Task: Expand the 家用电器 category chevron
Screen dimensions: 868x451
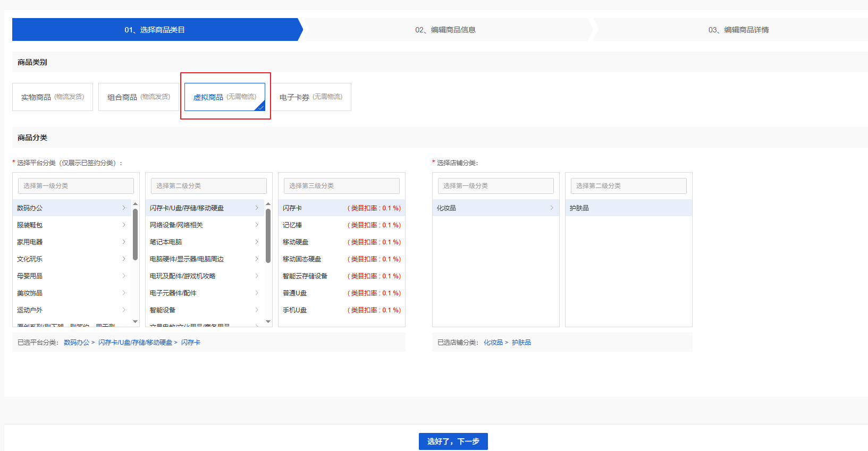Action: [124, 242]
